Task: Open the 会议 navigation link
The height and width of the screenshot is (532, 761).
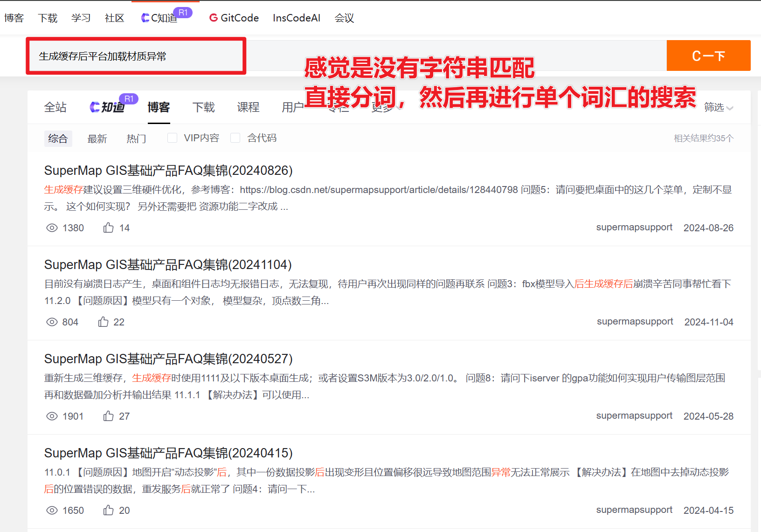Action: click(344, 18)
